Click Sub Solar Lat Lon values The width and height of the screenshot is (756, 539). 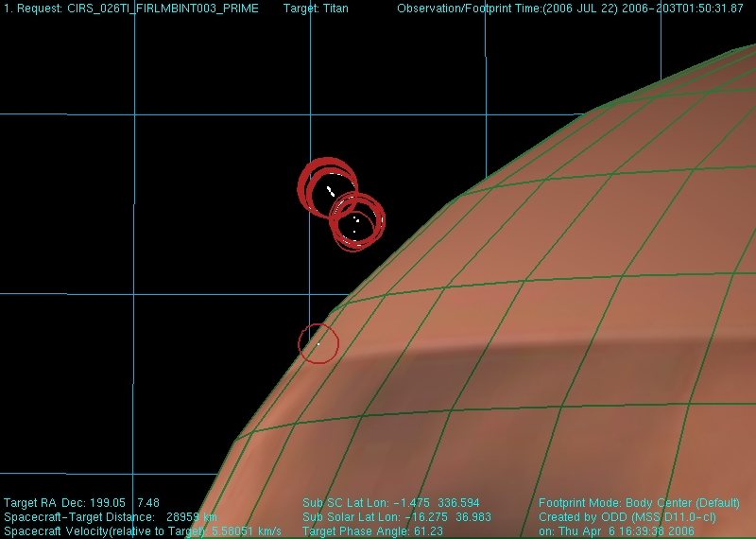click(x=396, y=517)
